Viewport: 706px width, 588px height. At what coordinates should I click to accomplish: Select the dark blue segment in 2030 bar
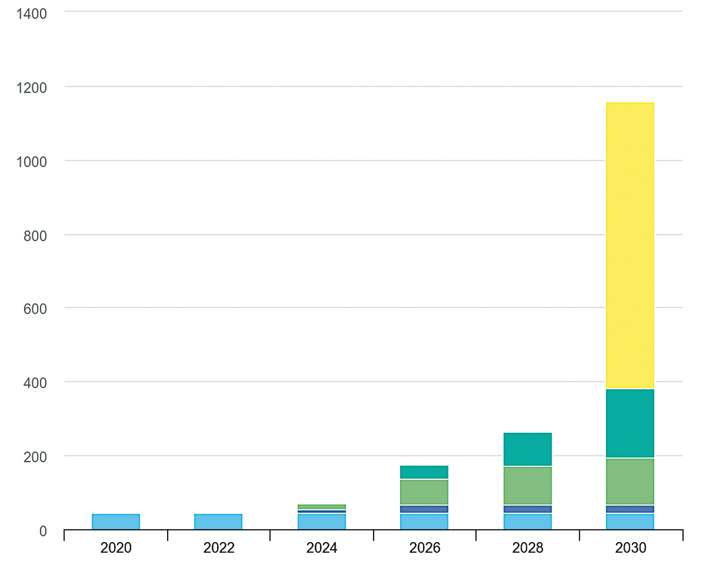tap(630, 509)
